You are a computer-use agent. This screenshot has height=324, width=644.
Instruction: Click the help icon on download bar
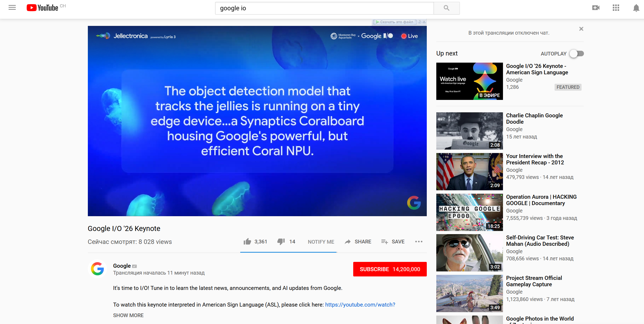(420, 22)
